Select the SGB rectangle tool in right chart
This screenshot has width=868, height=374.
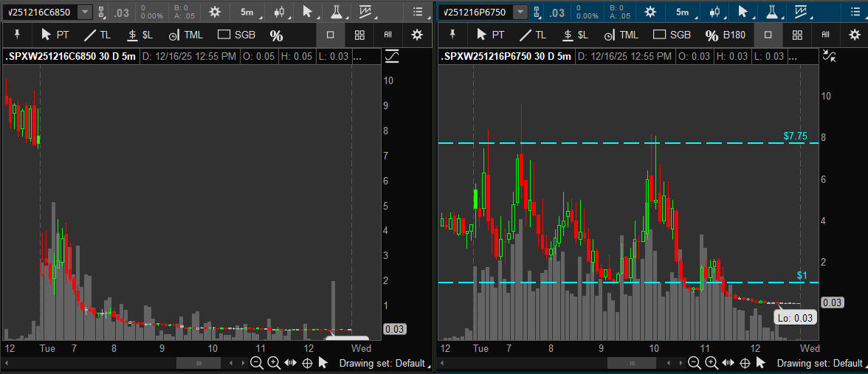tap(672, 35)
